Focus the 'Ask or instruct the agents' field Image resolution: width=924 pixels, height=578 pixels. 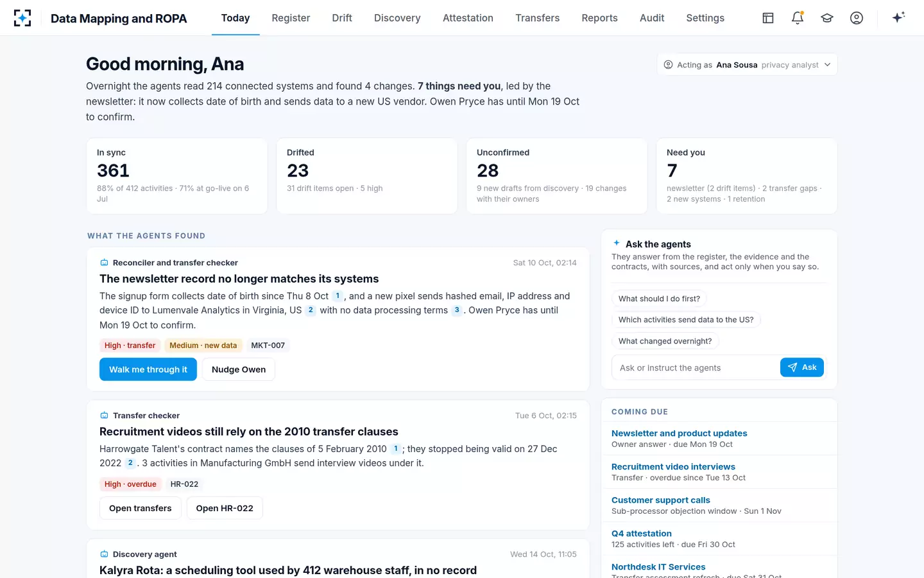tap(696, 368)
